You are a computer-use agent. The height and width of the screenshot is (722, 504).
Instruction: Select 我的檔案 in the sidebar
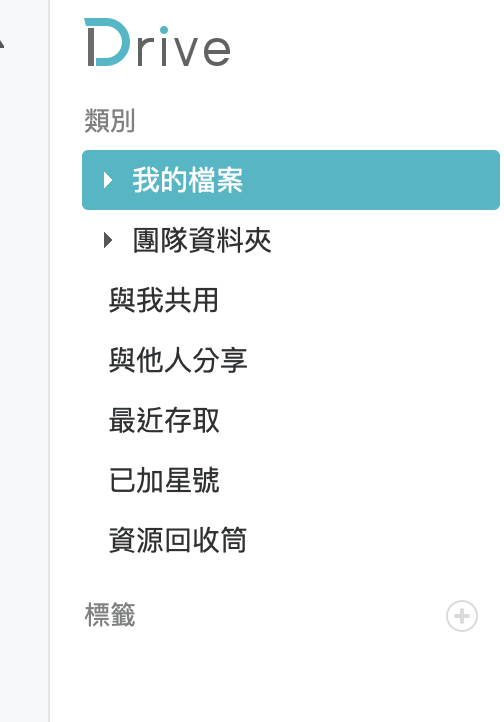[187, 180]
